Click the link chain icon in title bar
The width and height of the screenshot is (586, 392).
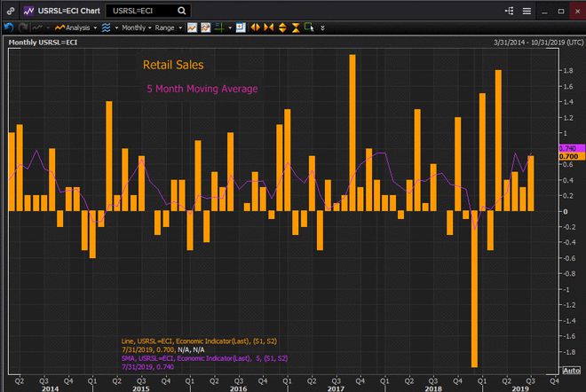11,11
